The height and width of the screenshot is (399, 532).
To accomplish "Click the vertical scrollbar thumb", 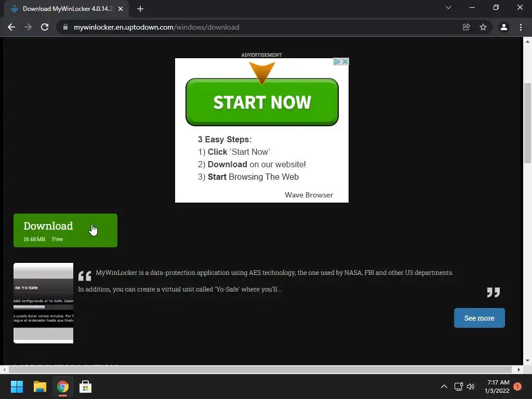I will coord(527,123).
